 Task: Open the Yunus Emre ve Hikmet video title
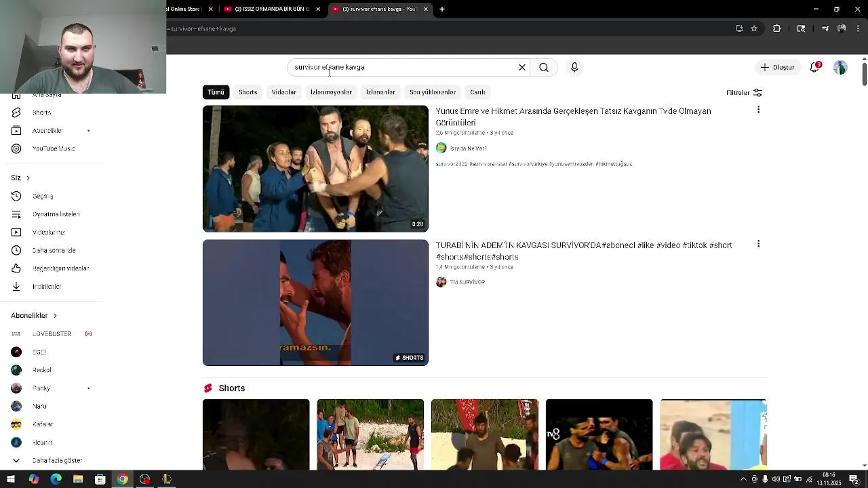(573, 117)
